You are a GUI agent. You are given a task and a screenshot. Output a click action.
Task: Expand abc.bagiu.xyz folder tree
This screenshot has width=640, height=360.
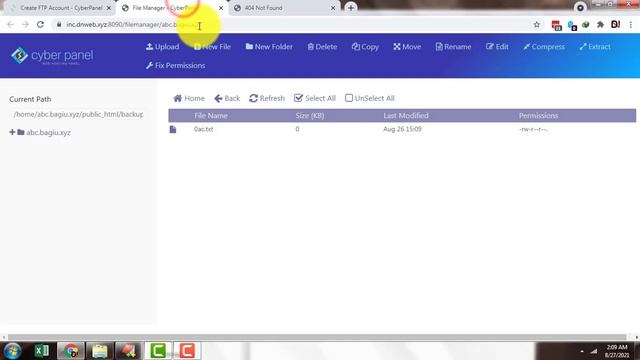[x=12, y=132]
